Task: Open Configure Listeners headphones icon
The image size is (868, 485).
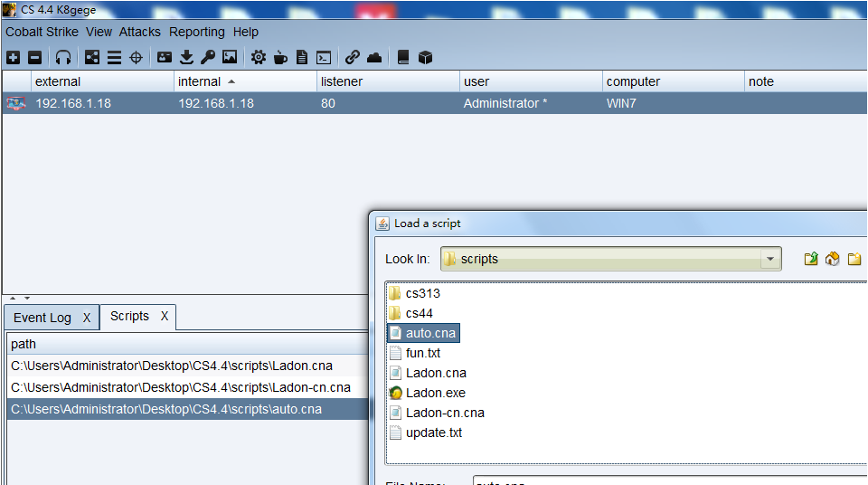Action: [63, 57]
